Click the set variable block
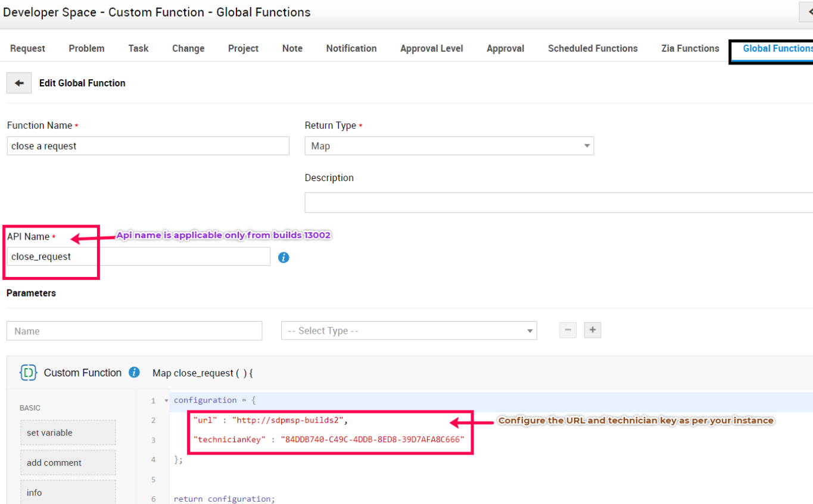The height and width of the screenshot is (504, 813). (68, 433)
